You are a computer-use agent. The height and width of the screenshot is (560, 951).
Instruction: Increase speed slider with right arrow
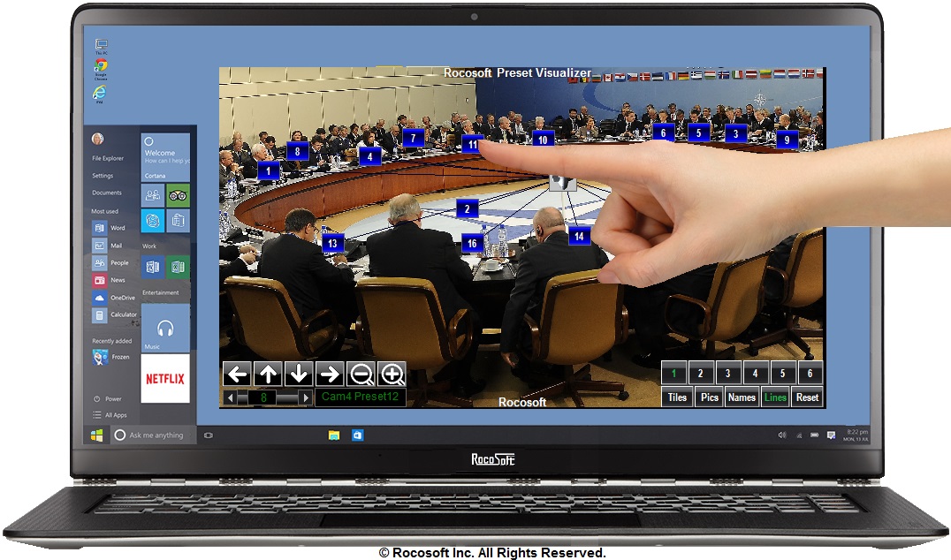coord(306,397)
